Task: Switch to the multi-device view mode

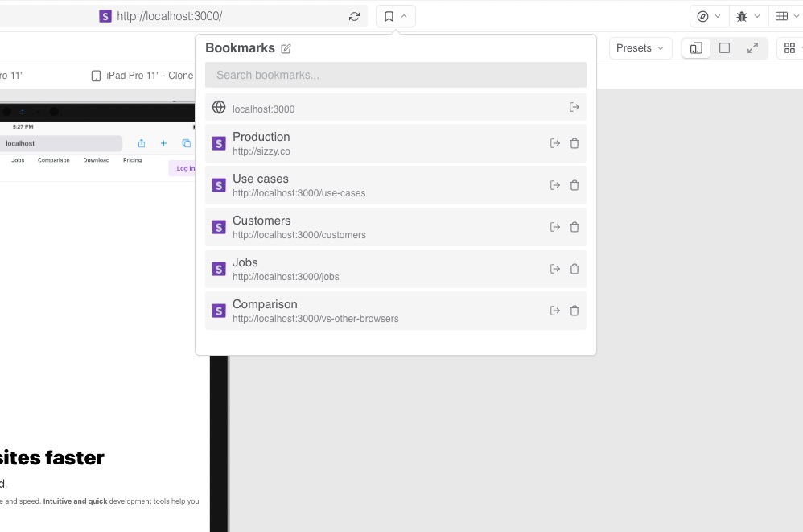Action: (696, 48)
